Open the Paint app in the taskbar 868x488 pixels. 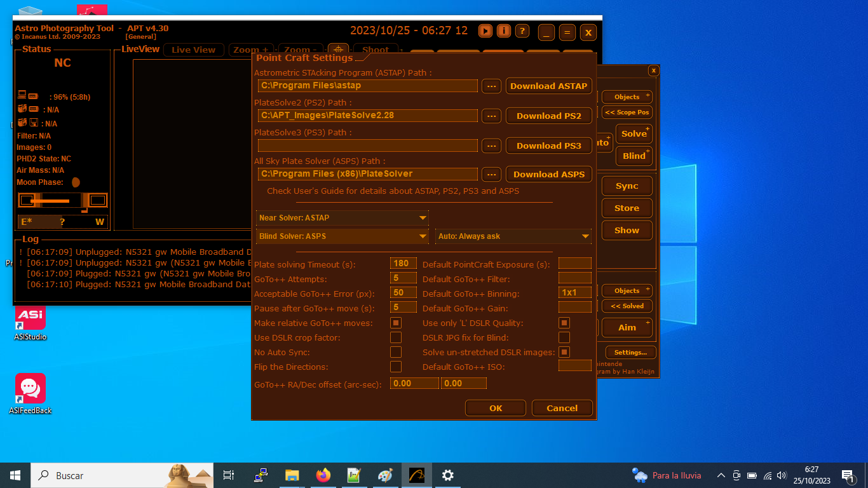coord(385,475)
